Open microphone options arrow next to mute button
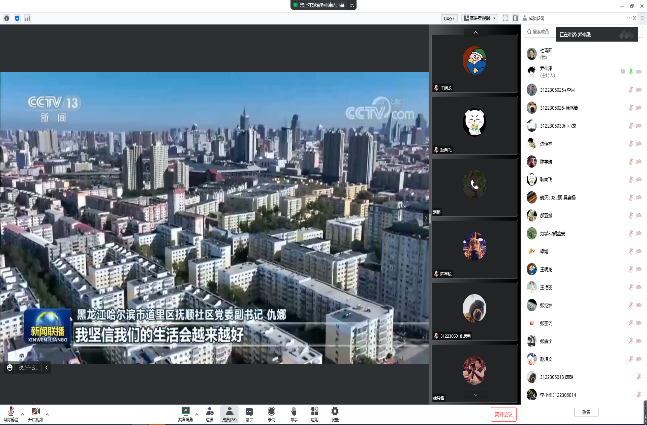Viewport: 647px width, 425px height. tap(21, 410)
